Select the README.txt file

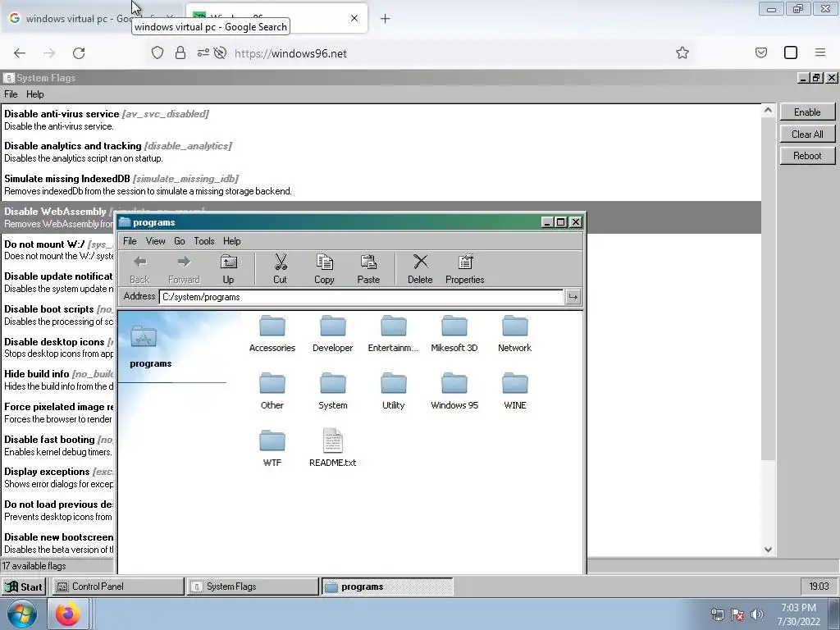[x=333, y=448]
